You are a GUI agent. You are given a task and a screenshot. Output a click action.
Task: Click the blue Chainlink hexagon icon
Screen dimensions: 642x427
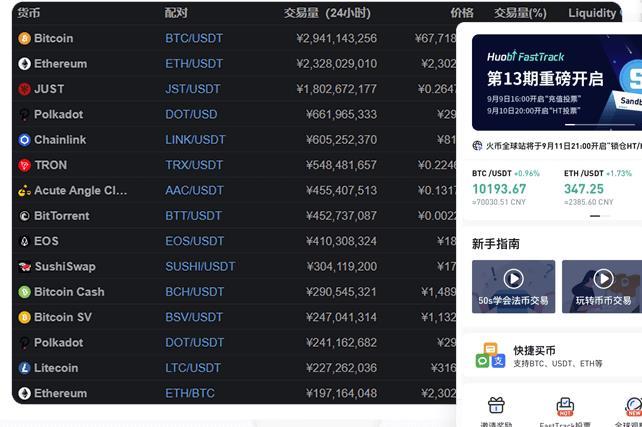25,140
